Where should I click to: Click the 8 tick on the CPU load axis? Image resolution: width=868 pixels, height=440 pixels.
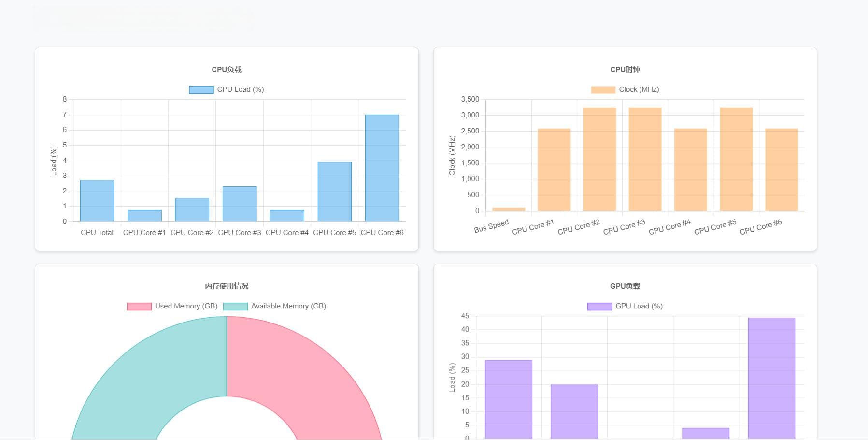(x=65, y=99)
